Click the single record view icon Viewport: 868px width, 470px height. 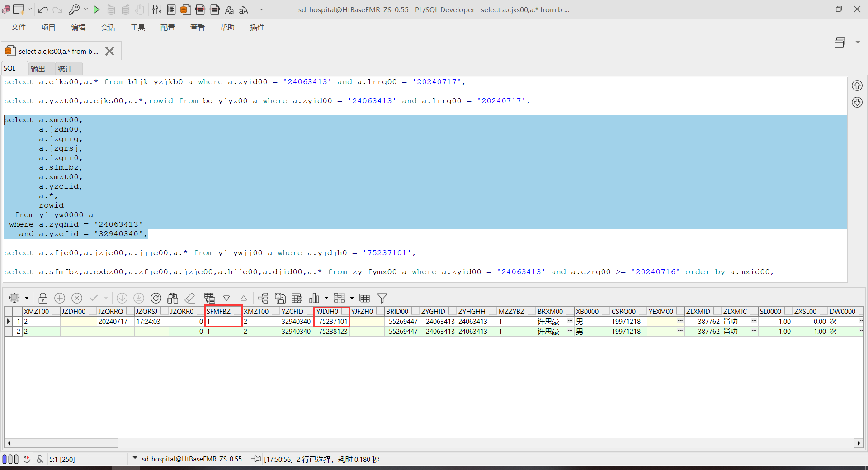210,298
